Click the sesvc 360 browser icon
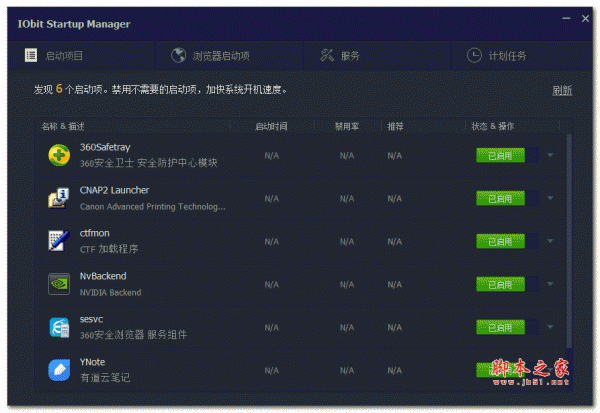Image resolution: width=600 pixels, height=413 pixels. [59, 327]
